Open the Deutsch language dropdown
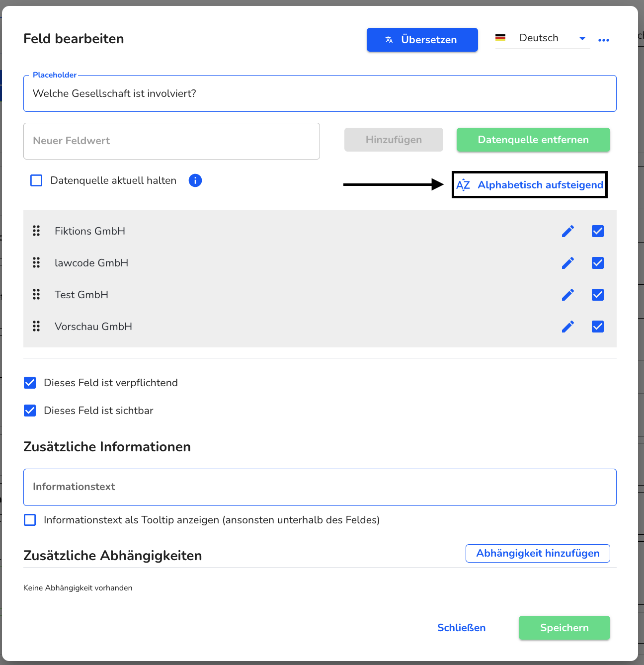The image size is (644, 665). [543, 38]
